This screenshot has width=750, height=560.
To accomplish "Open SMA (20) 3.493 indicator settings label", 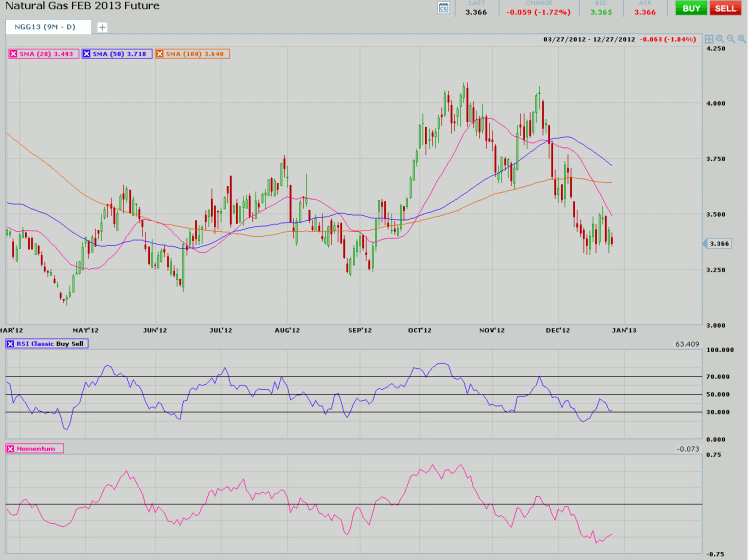I will click(x=49, y=52).
